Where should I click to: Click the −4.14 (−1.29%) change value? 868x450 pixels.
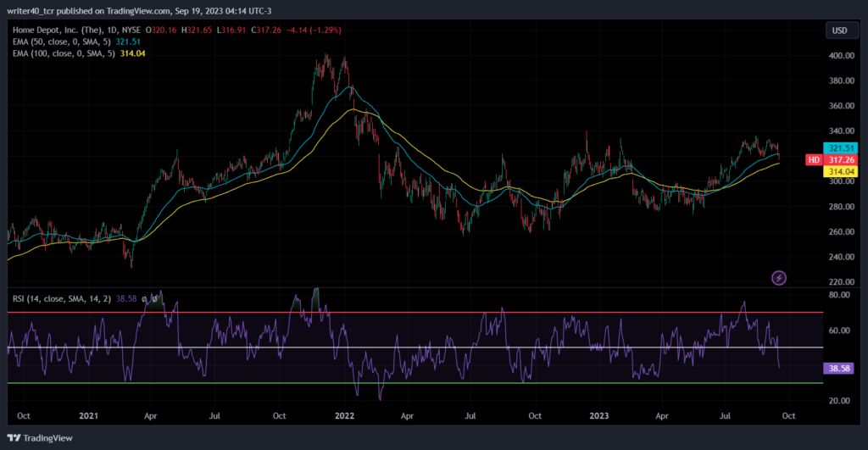click(314, 30)
